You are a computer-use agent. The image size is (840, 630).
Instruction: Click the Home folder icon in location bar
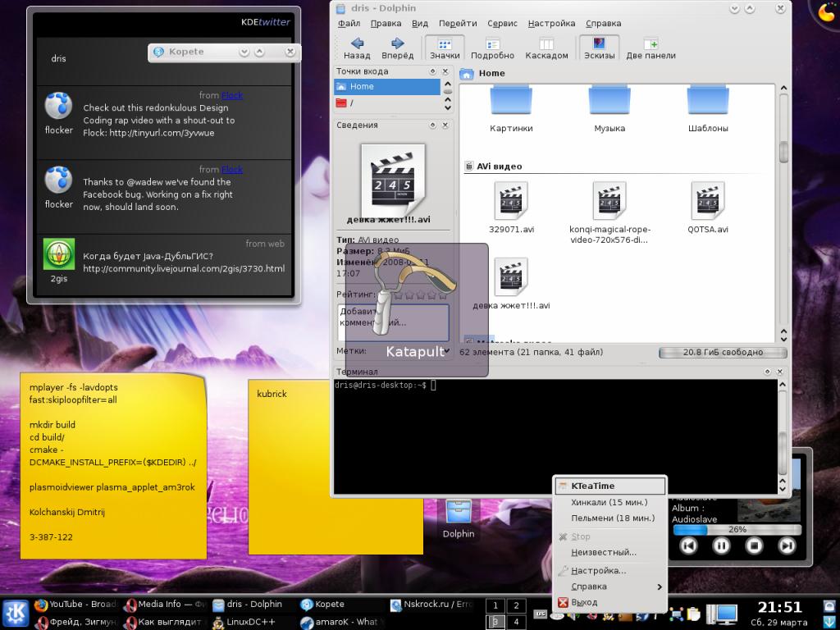(467, 74)
